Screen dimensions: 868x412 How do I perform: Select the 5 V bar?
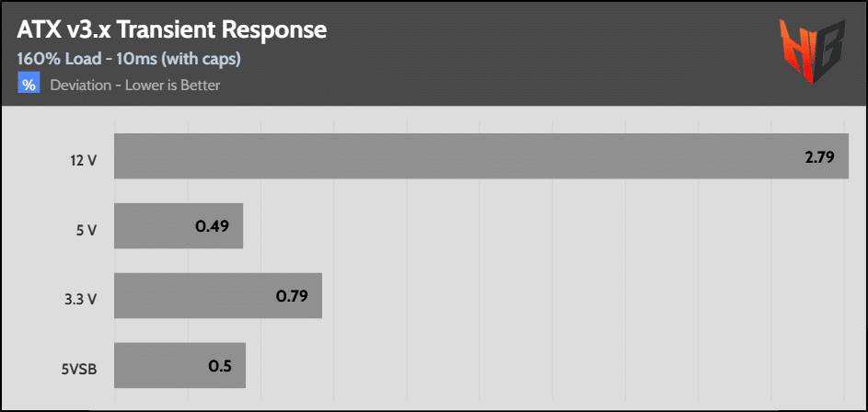179,225
